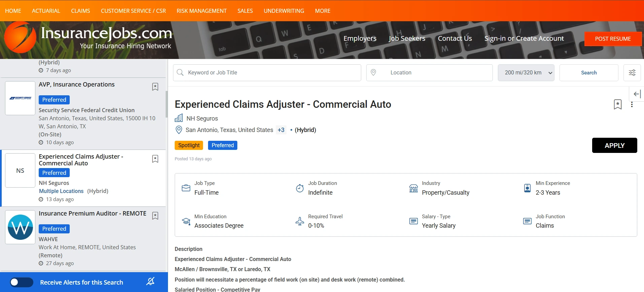The height and width of the screenshot is (292, 644).
Task: Click the bell-slash alert icon
Action: 150,281
